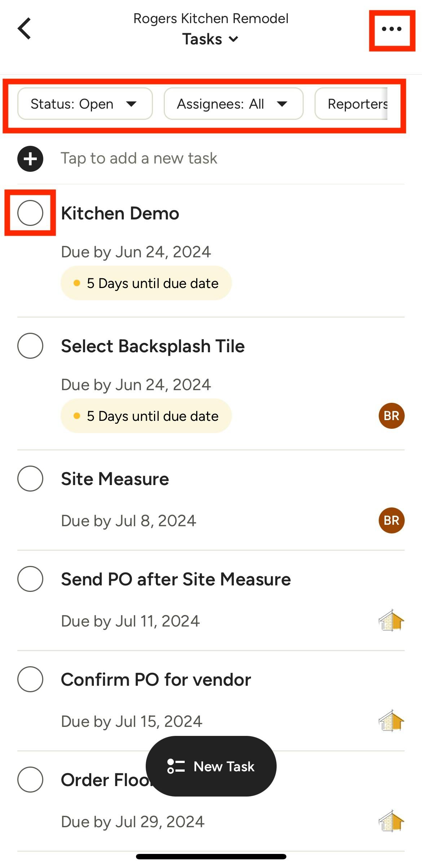Image resolution: width=422 pixels, height=868 pixels.
Task: Tap the back arrow icon
Action: pos(25,28)
